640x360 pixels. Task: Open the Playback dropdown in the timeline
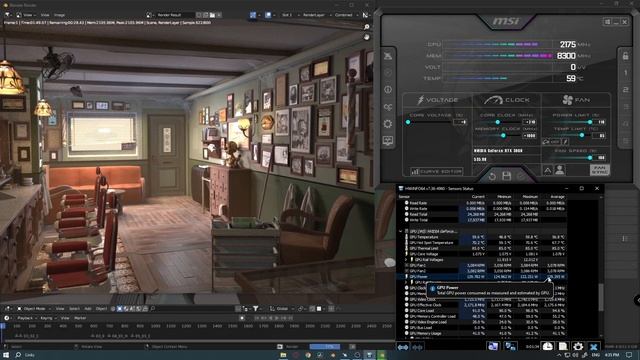coord(27,318)
